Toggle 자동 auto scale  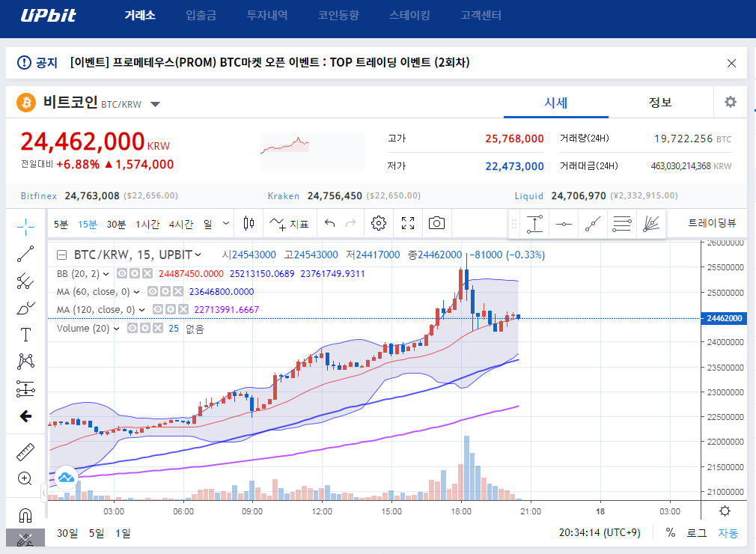click(728, 533)
